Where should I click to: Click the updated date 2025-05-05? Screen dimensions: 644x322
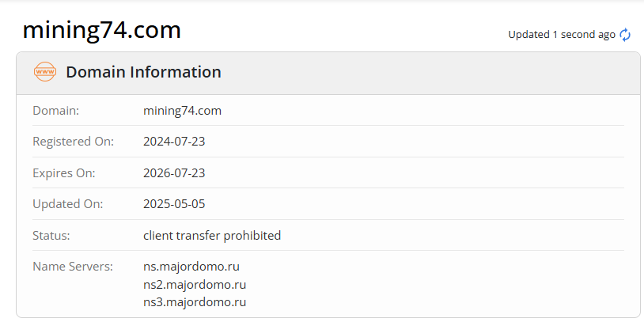pyautogui.click(x=174, y=204)
